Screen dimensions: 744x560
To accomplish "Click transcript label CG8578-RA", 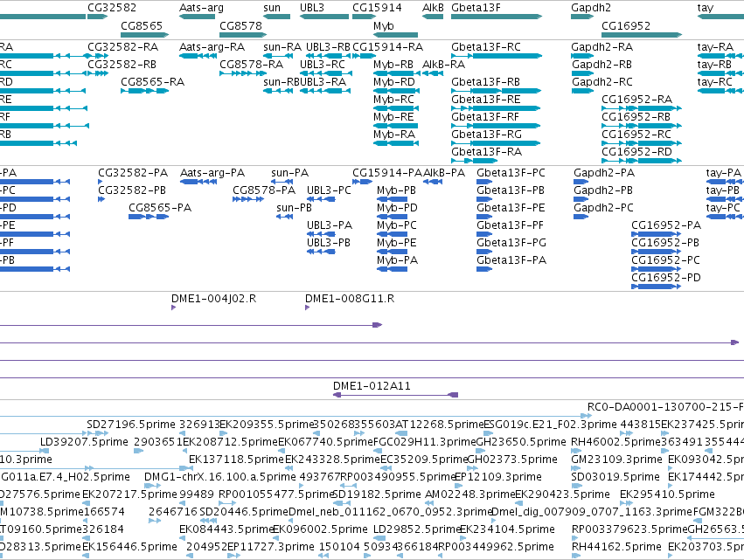I will click(252, 65).
